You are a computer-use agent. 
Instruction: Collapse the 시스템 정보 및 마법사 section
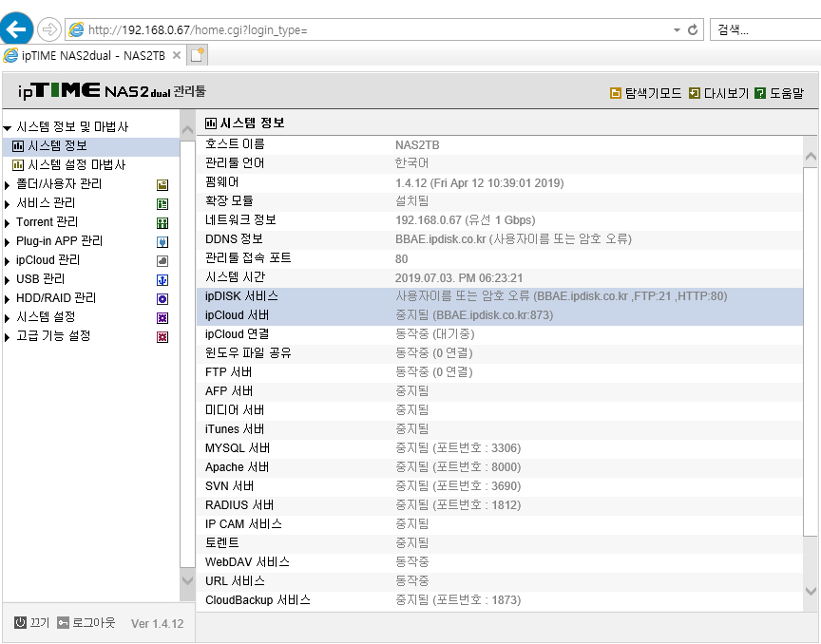pyautogui.click(x=8, y=127)
